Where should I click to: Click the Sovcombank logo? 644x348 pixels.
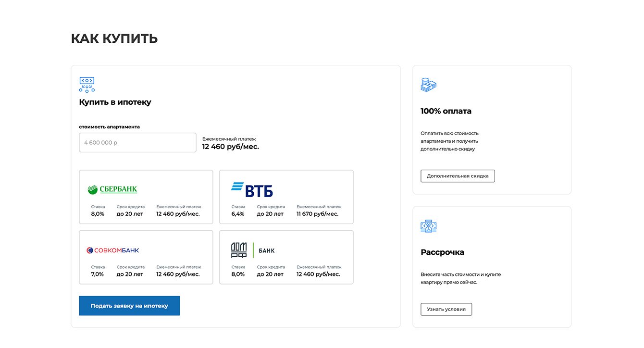point(113,250)
